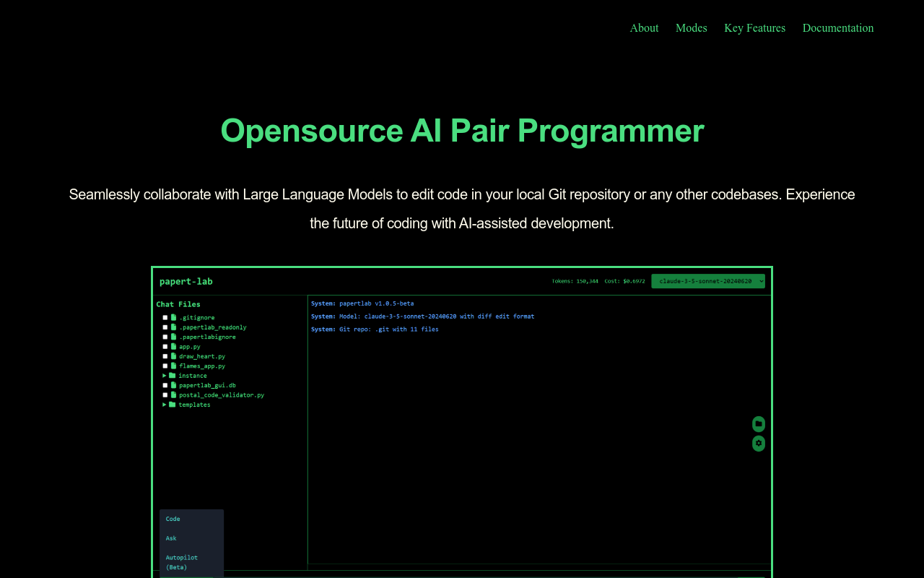The height and width of the screenshot is (578, 924).
Task: Check the .papertlabignore checkbox
Action: [x=165, y=337]
